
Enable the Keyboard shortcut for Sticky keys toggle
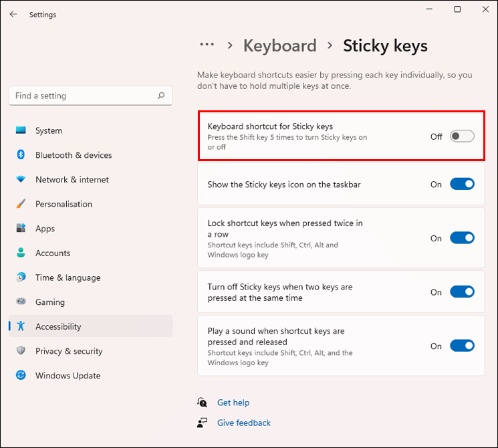click(462, 136)
